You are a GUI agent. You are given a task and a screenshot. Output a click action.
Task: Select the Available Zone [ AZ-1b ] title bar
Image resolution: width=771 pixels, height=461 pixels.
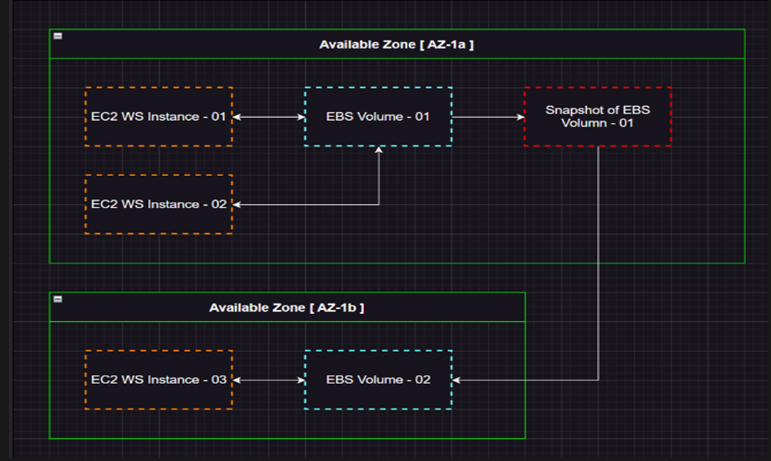286,307
